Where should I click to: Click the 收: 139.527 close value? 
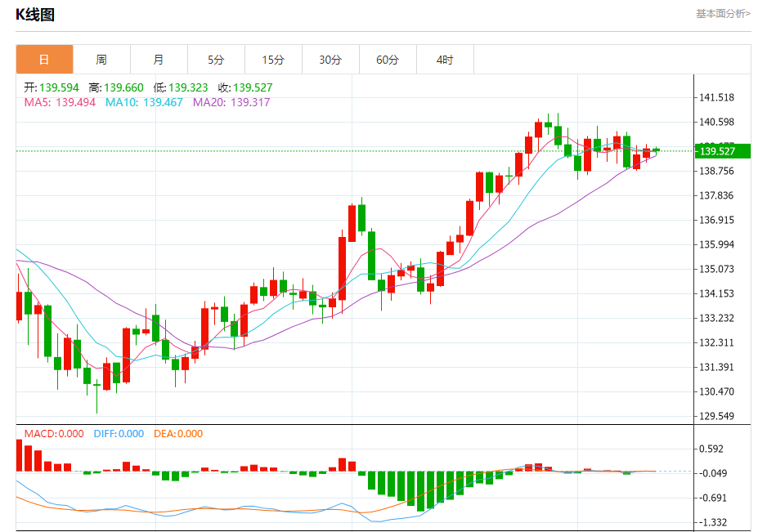[245, 87]
